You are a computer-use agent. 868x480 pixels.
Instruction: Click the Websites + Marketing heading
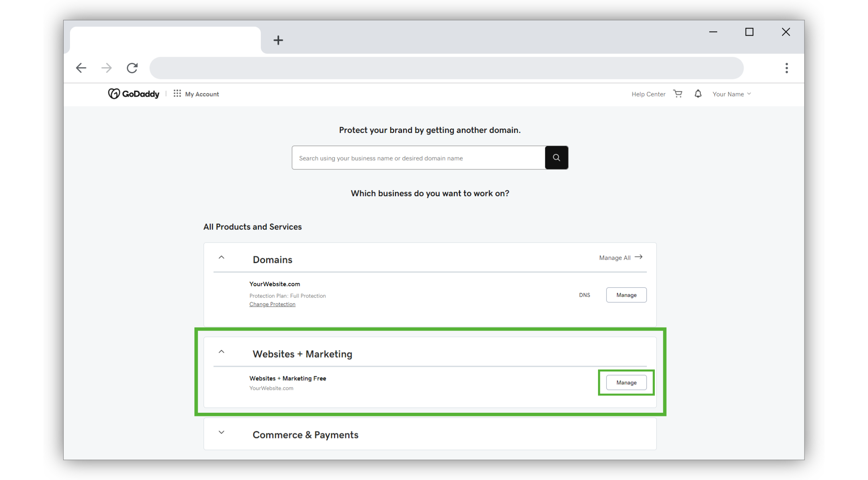pyautogui.click(x=302, y=354)
